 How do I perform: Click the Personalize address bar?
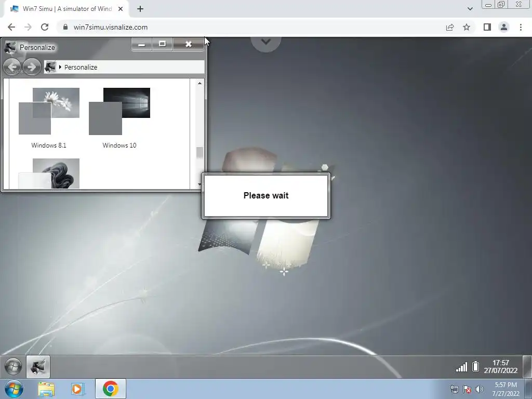pyautogui.click(x=124, y=67)
